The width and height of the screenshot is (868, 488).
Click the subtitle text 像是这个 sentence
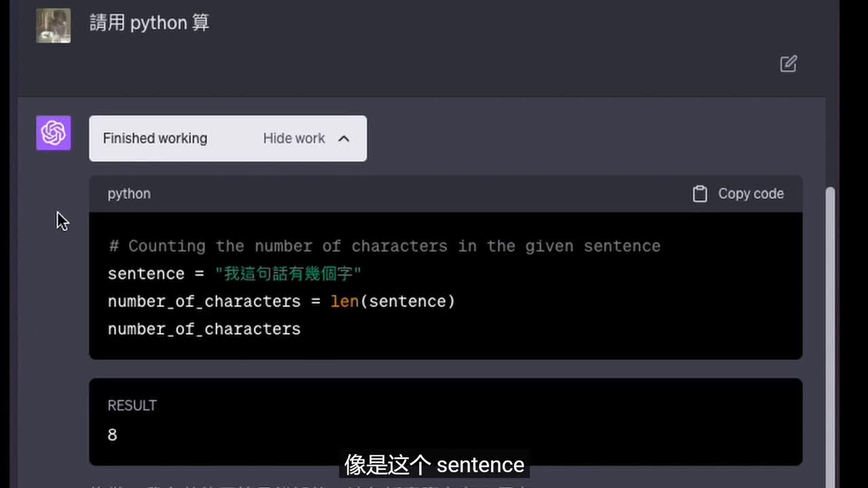[x=434, y=465]
